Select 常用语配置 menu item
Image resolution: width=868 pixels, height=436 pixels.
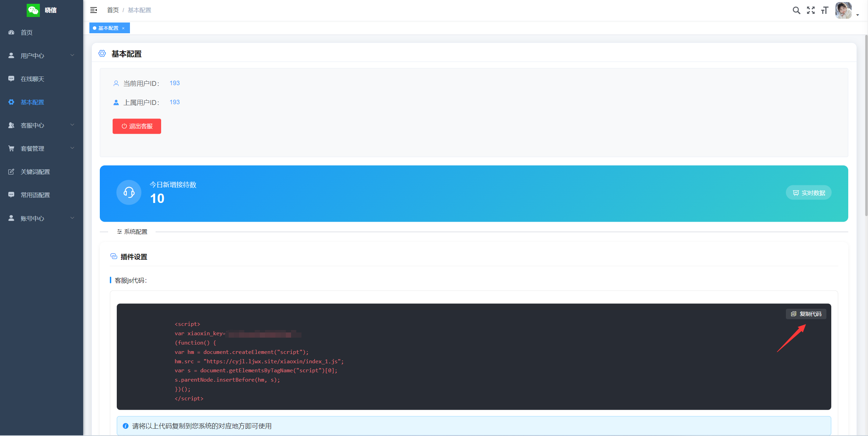[x=42, y=195]
